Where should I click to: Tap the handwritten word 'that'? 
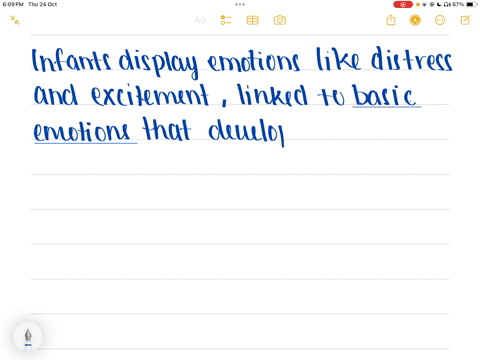point(167,129)
